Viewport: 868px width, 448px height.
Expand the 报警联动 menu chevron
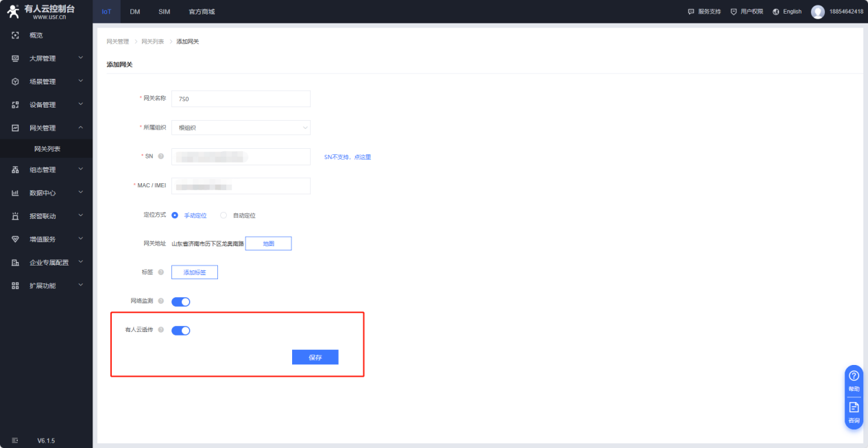pyautogui.click(x=81, y=215)
